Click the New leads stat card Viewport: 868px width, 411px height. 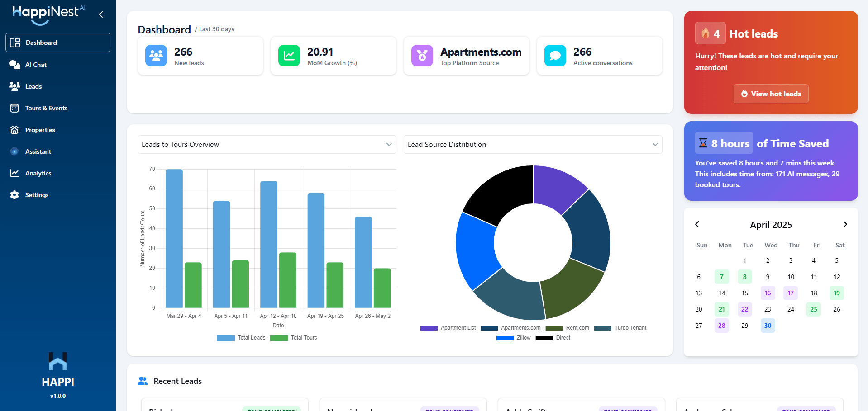[x=200, y=56]
